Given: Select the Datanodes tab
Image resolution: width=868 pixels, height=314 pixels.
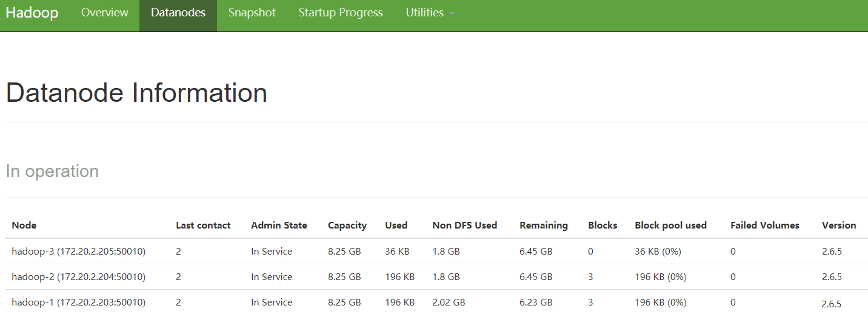Looking at the screenshot, I should pyautogui.click(x=178, y=13).
